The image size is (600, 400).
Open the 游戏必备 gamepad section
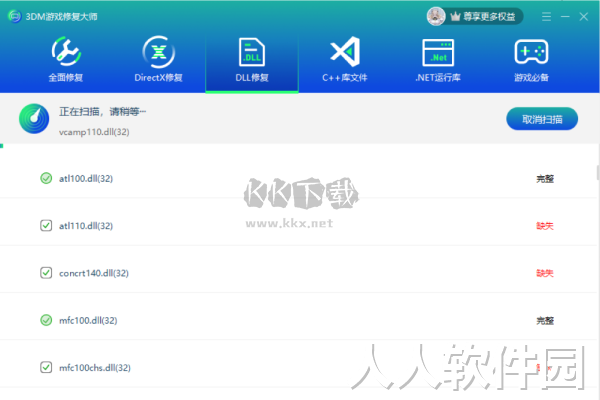coord(531,59)
